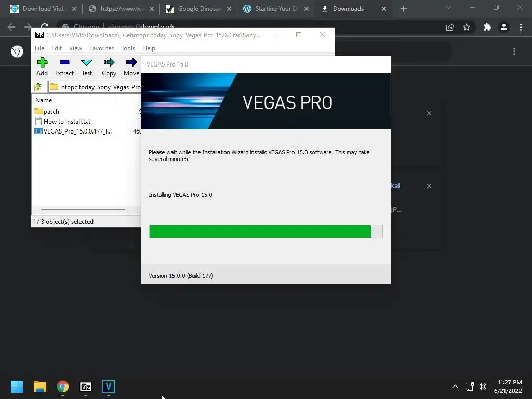Click the Extract icon in 7-Zip

point(64,62)
